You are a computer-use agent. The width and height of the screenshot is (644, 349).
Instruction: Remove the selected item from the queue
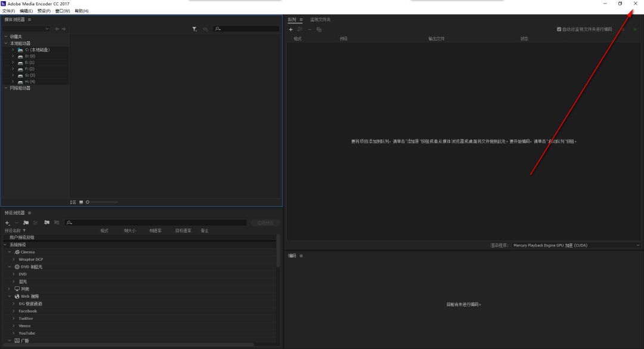[309, 29]
